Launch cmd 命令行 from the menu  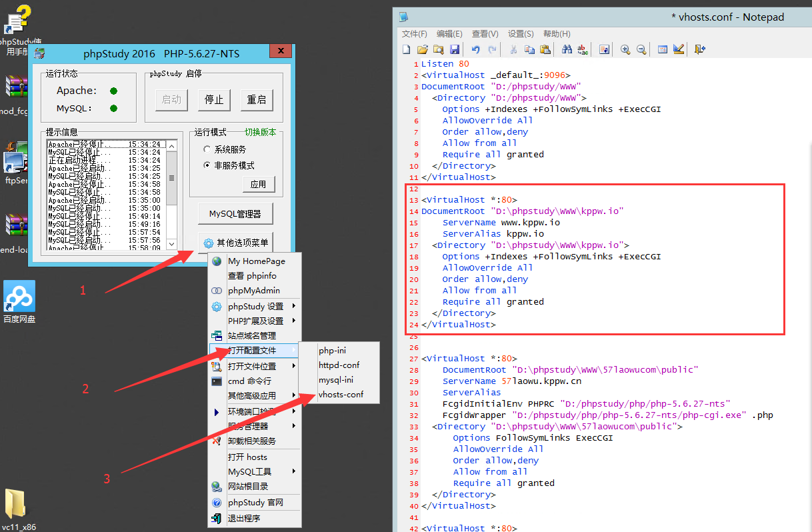pos(255,381)
